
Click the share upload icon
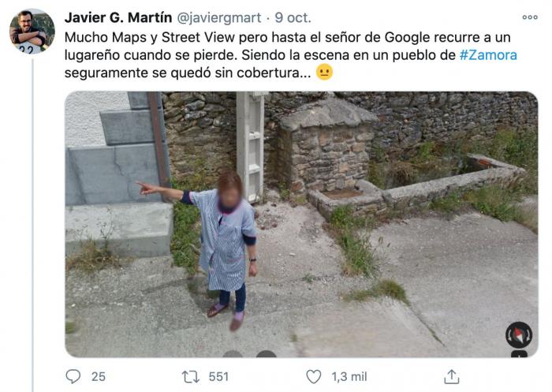tap(452, 376)
